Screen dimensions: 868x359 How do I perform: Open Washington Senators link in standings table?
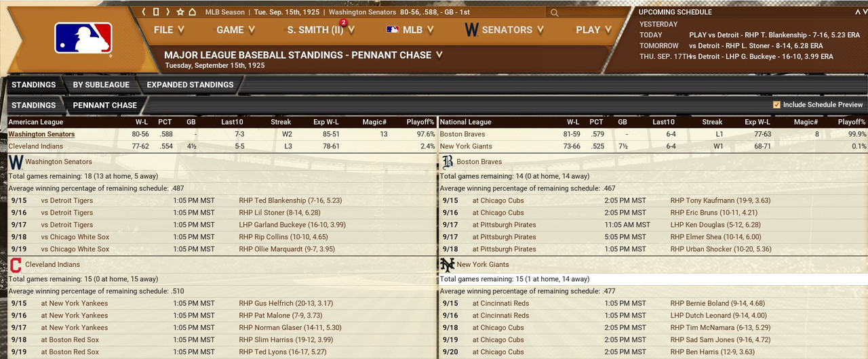click(x=41, y=134)
